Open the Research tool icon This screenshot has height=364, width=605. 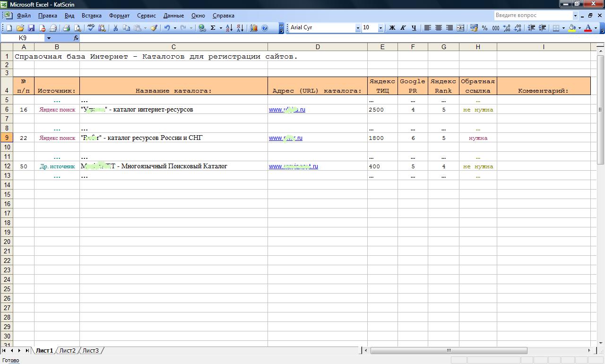102,28
